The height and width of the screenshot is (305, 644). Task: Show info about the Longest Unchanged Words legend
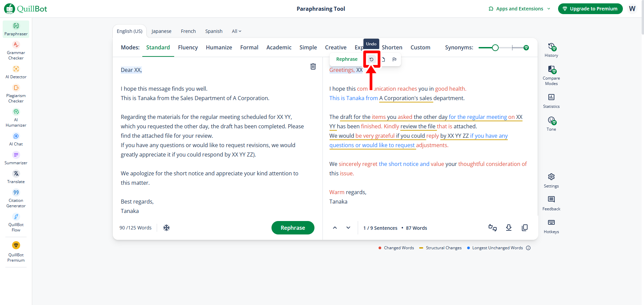point(528,248)
